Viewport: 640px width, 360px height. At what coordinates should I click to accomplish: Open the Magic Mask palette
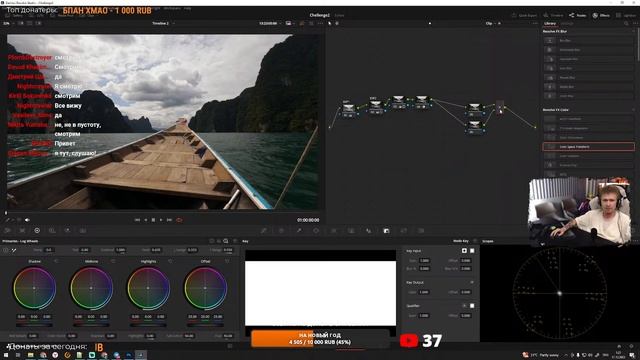coord(351,231)
